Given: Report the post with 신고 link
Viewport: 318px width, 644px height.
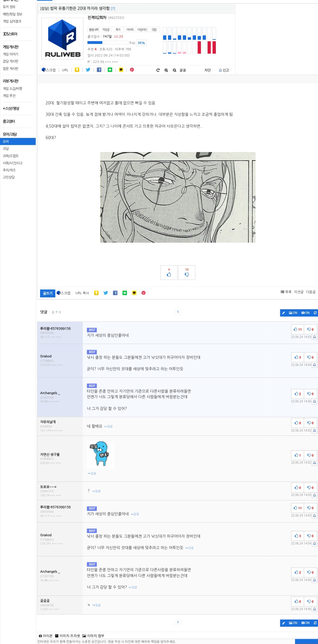Looking at the screenshot, I should pos(224,70).
